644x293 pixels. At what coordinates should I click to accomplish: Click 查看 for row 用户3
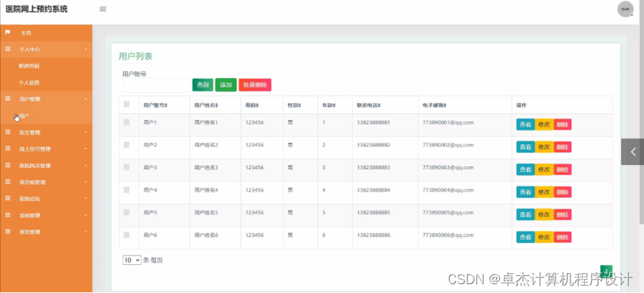coord(526,169)
